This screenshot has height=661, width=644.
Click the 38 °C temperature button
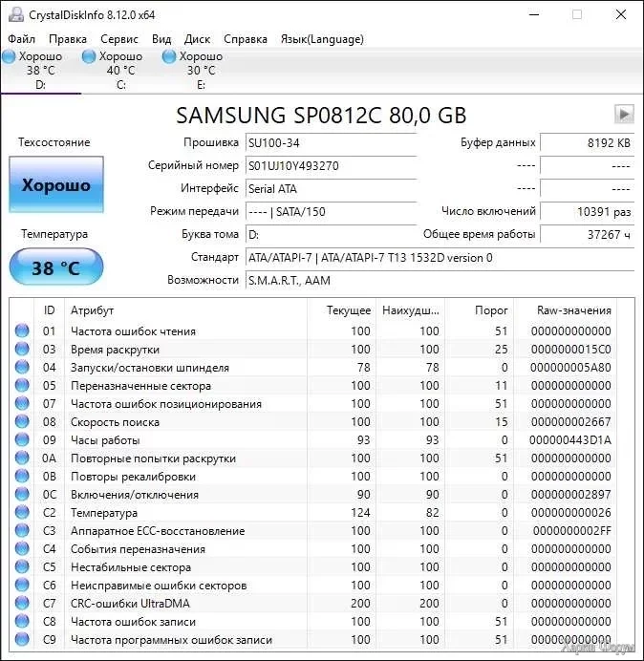coord(56,267)
